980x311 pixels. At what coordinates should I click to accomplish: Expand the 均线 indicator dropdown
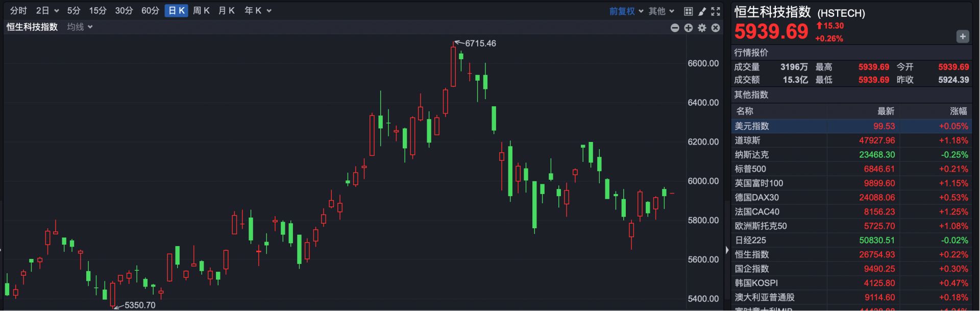(x=80, y=27)
